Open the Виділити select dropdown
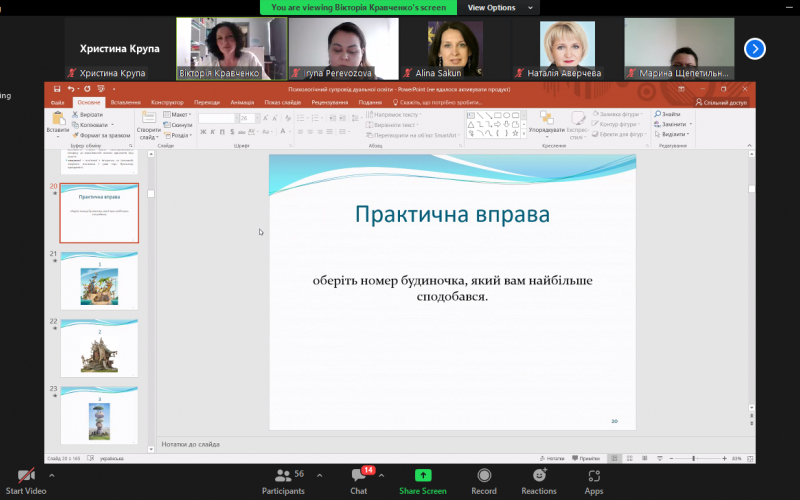The image size is (800, 500). (672, 134)
